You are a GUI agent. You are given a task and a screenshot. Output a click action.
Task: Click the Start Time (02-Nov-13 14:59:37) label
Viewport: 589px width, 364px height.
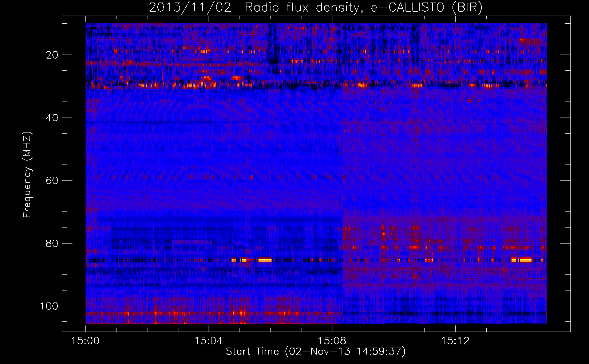(316, 352)
